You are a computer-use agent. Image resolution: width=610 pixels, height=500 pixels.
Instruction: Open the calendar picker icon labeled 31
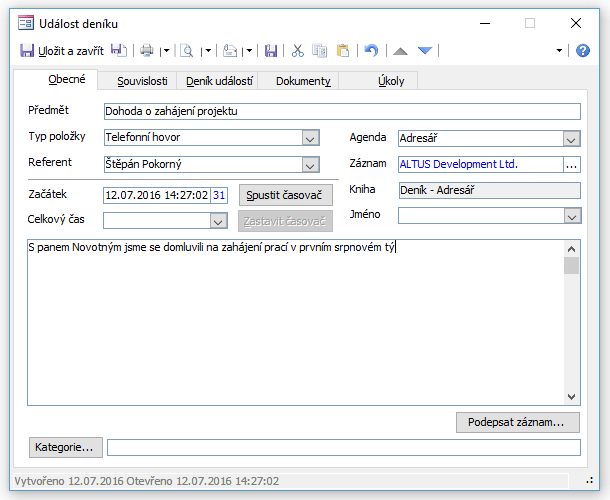coord(219,195)
